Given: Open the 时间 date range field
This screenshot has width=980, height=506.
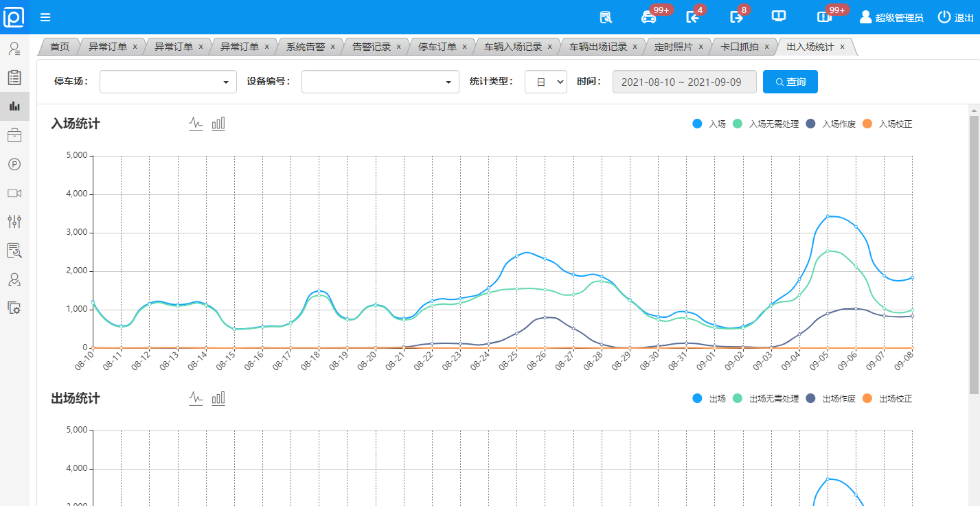Looking at the screenshot, I should (x=685, y=82).
